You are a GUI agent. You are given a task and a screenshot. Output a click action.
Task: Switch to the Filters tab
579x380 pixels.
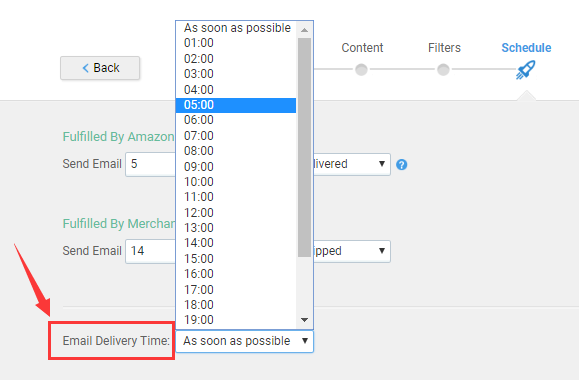[444, 48]
